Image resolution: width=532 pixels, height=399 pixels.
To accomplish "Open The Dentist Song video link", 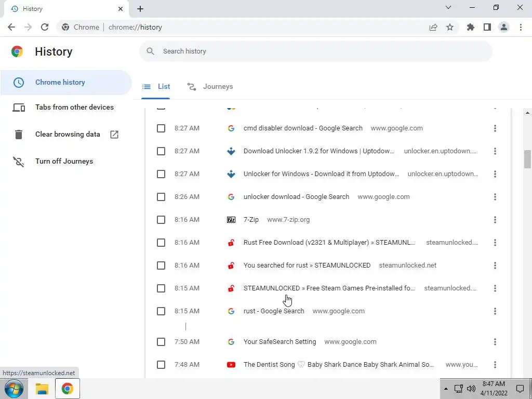I will click(339, 365).
